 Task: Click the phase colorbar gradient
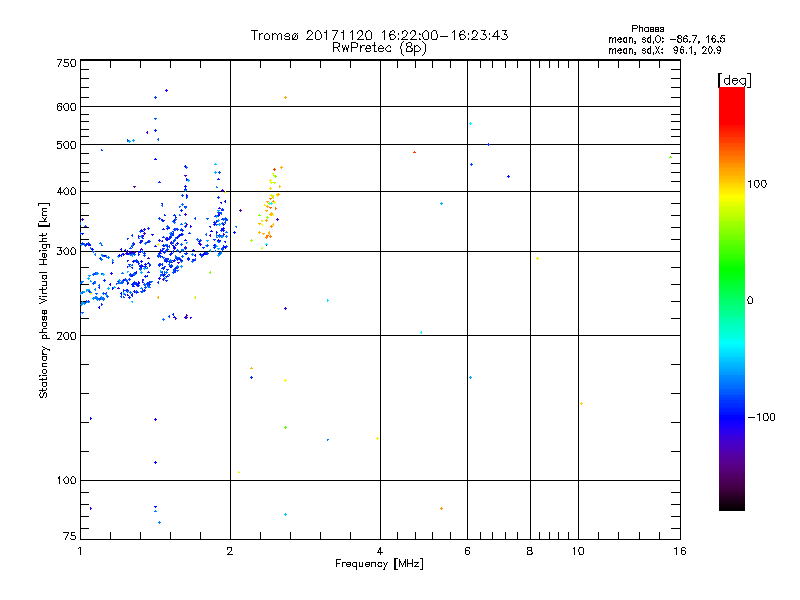(x=732, y=298)
